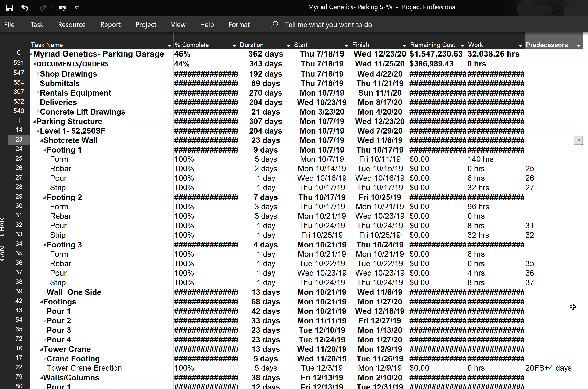
Task: Open % Complete column filter dropdown
Action: coord(234,46)
